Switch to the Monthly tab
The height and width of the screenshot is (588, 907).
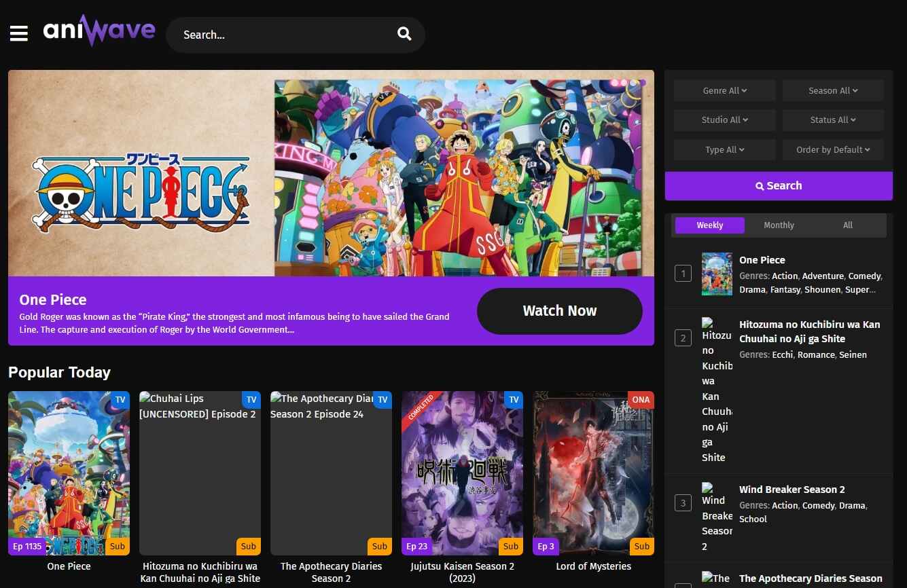[779, 225]
